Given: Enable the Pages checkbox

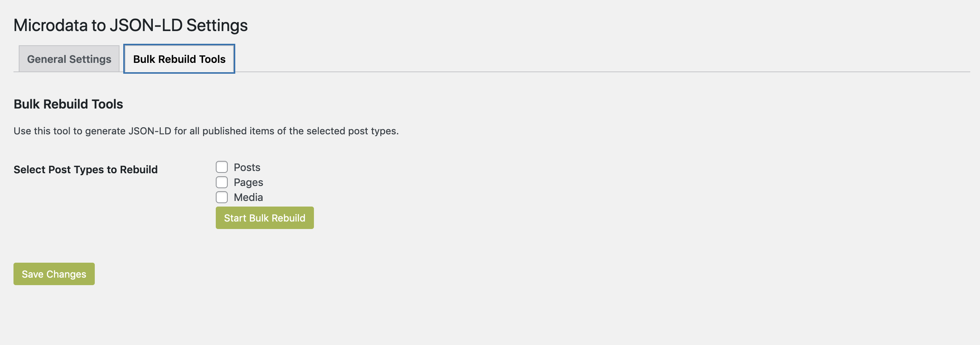Looking at the screenshot, I should tap(222, 182).
